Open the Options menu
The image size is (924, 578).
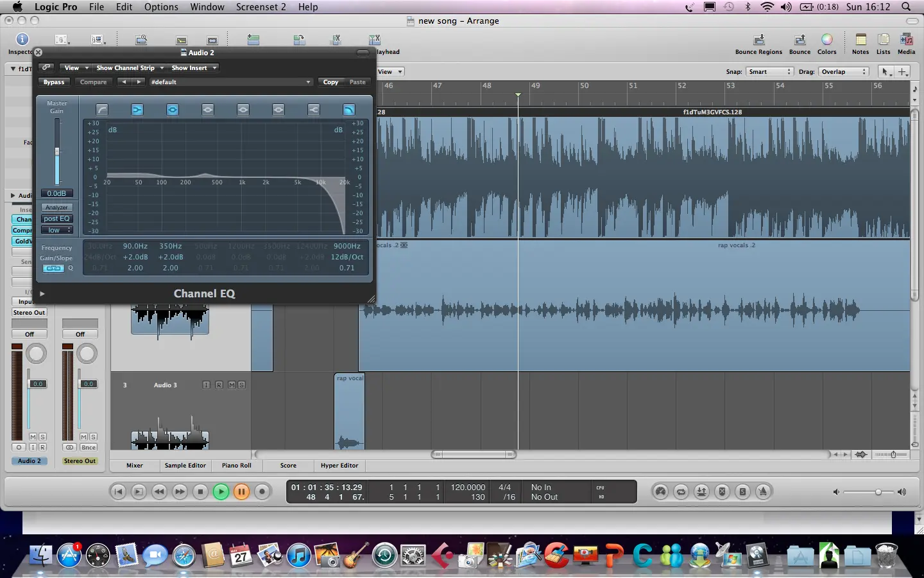tap(161, 6)
